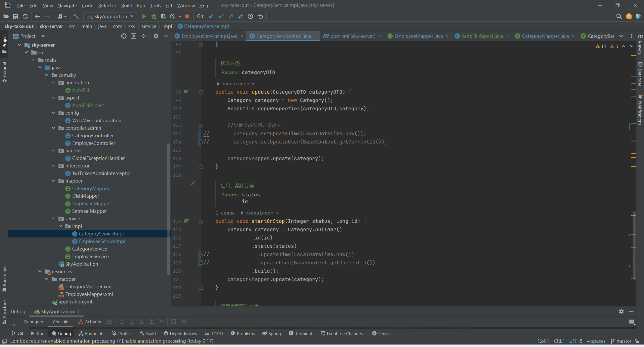Collapse the mapper package folder
644x347 pixels.
pyautogui.click(x=53, y=181)
